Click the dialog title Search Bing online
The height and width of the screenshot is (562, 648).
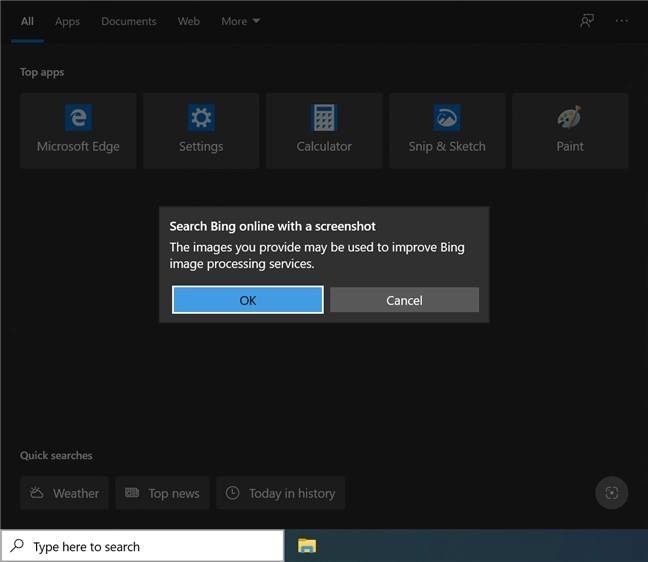pyautogui.click(x=272, y=226)
